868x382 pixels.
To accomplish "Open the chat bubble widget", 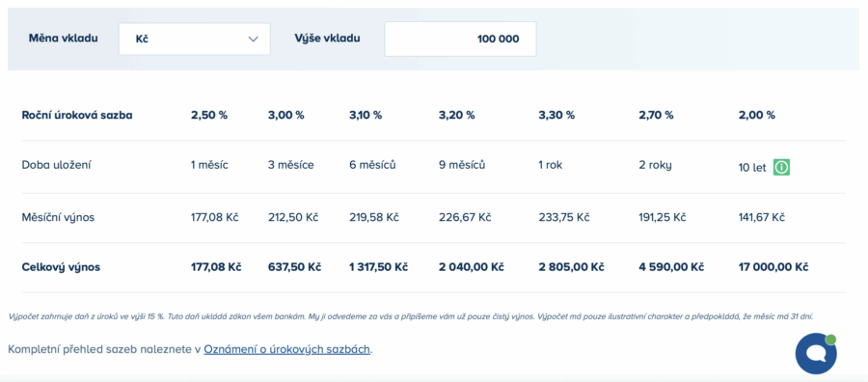I will click(815, 354).
